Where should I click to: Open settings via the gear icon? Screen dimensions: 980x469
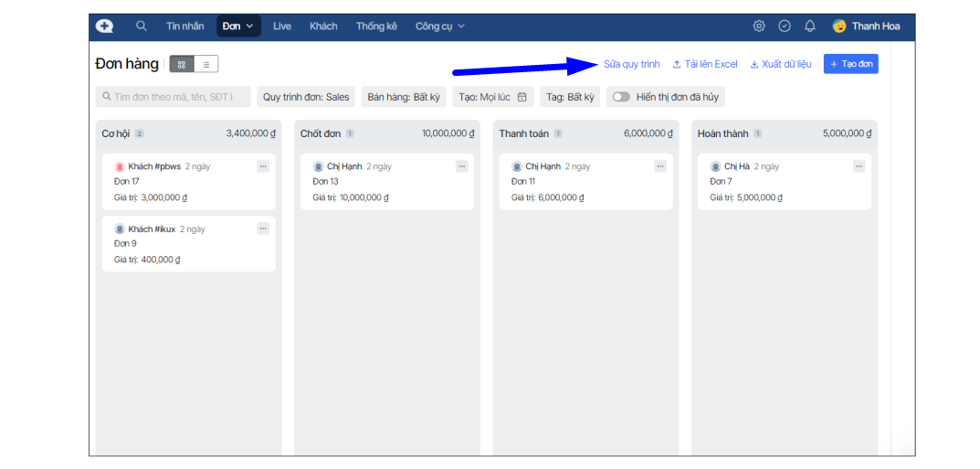click(x=759, y=26)
